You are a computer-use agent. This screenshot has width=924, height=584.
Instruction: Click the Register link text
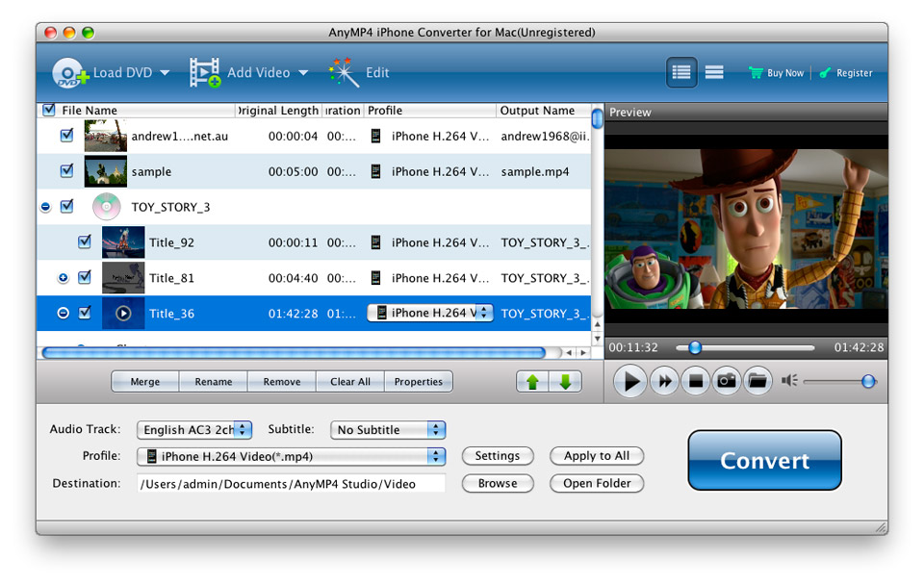pyautogui.click(x=855, y=73)
